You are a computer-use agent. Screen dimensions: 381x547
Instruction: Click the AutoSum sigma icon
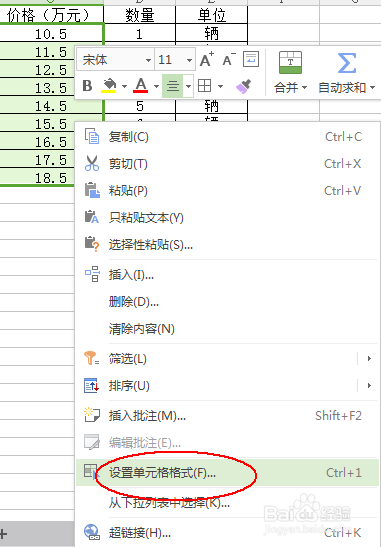coord(347,63)
